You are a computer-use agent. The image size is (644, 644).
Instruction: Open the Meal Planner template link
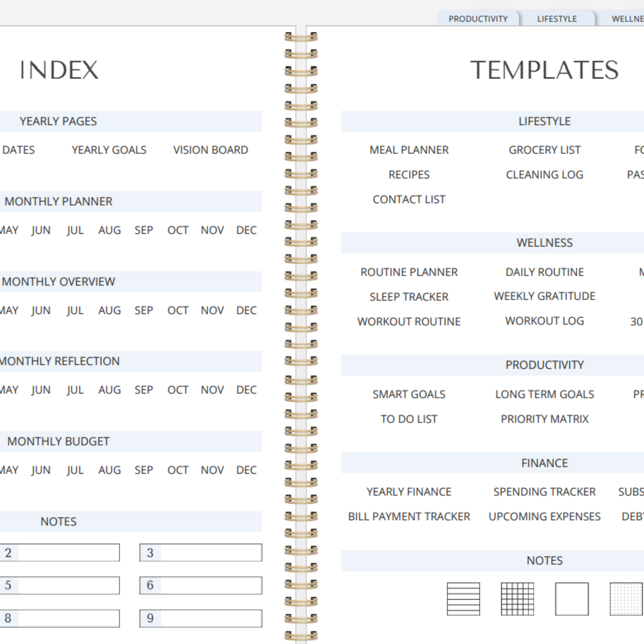(409, 150)
